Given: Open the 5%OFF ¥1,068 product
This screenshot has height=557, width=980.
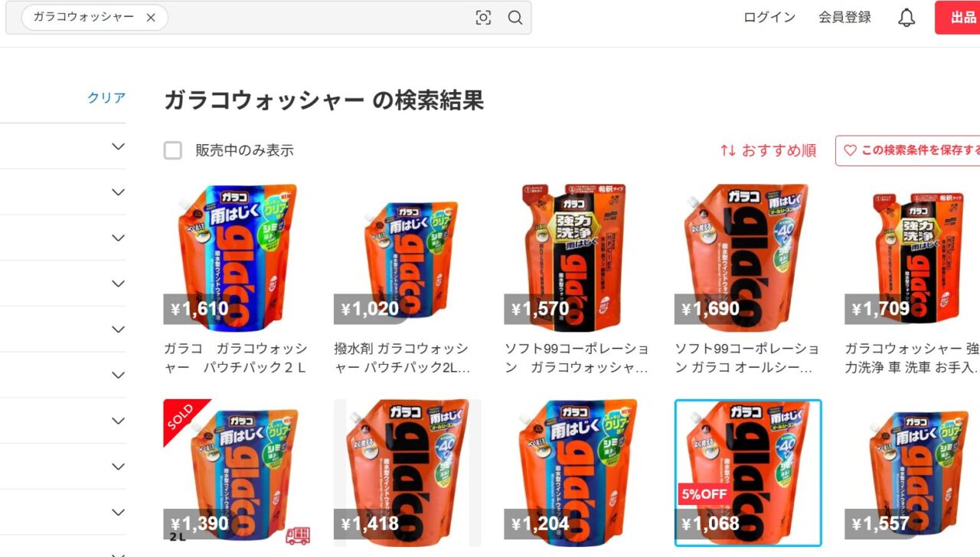Looking at the screenshot, I should [748, 473].
